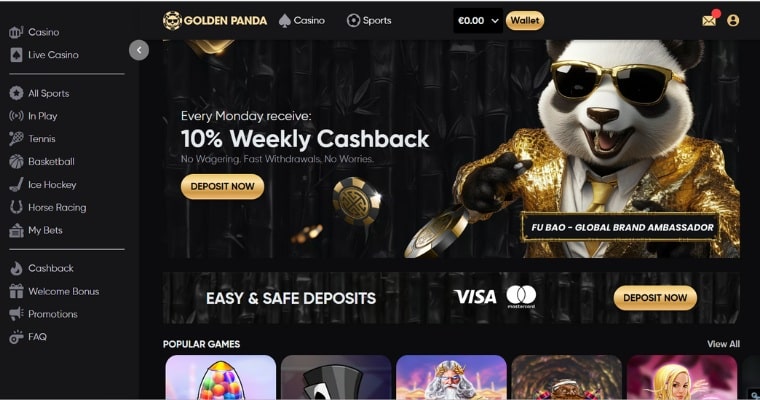This screenshot has height=400, width=760.
Task: Click the Cashback flame icon
Action: pyautogui.click(x=16, y=268)
